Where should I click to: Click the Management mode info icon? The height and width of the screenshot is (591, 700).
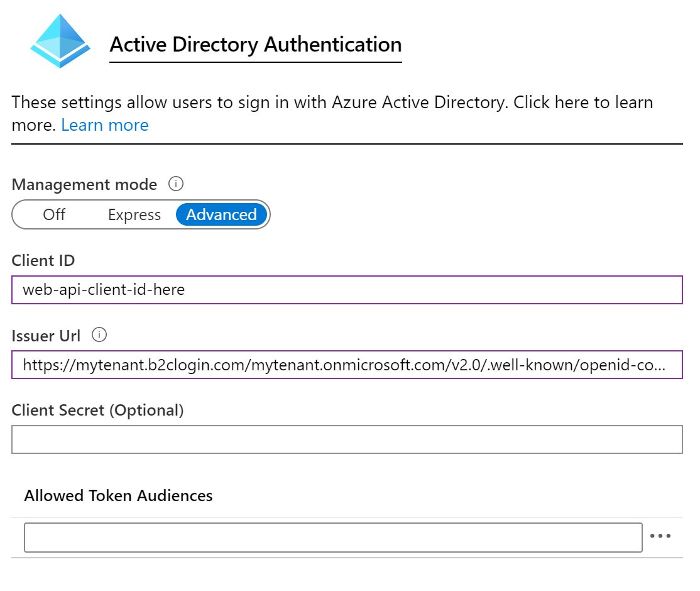176,184
